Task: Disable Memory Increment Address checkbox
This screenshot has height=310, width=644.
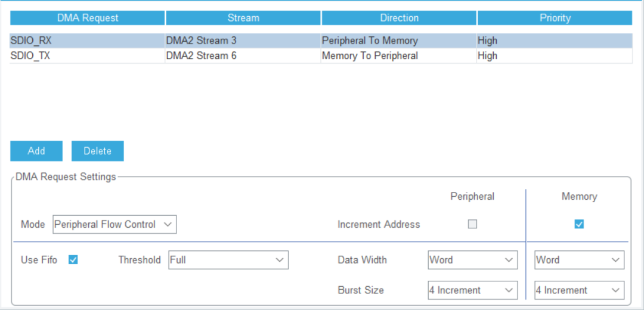Action: click(579, 224)
